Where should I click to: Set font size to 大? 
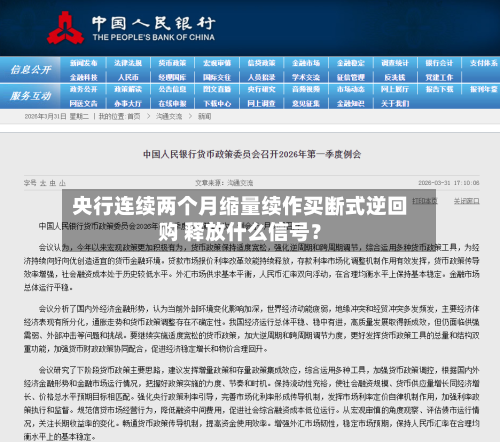[x=43, y=183]
